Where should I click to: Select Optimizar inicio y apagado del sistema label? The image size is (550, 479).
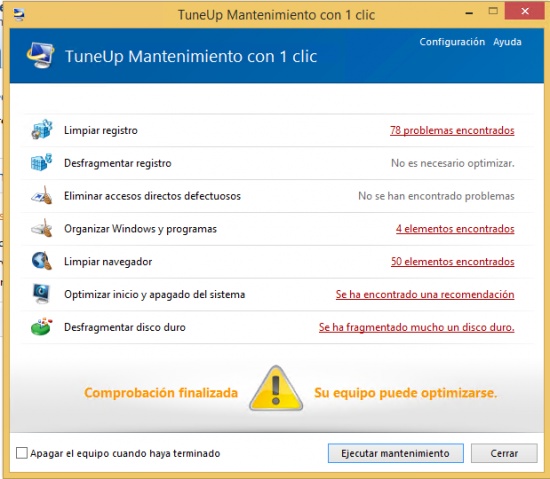[x=154, y=294]
